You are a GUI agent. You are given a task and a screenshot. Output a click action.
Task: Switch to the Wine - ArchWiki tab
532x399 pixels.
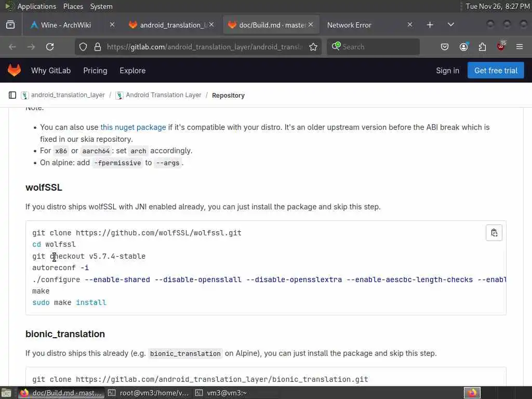66,25
